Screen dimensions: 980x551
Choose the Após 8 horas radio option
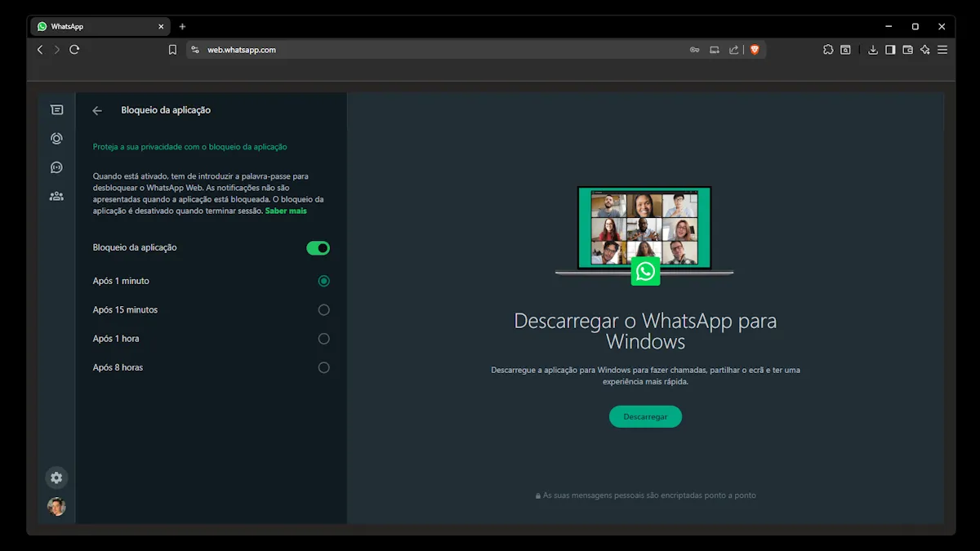[323, 367]
